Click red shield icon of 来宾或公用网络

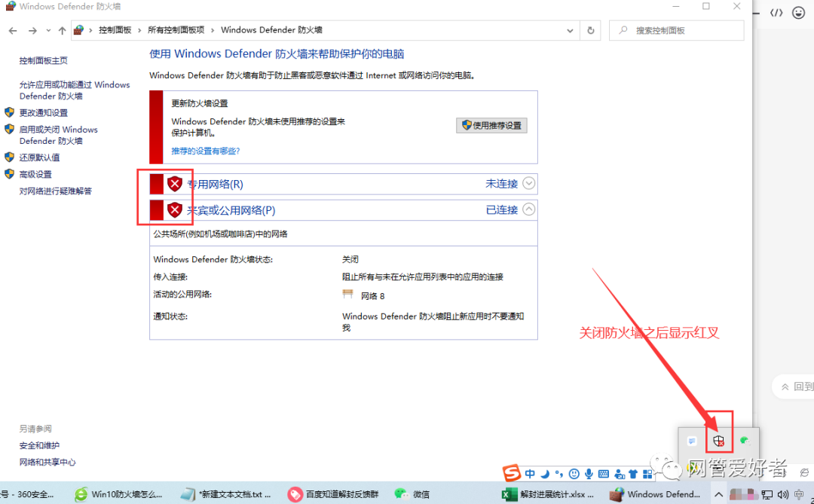[x=175, y=209]
